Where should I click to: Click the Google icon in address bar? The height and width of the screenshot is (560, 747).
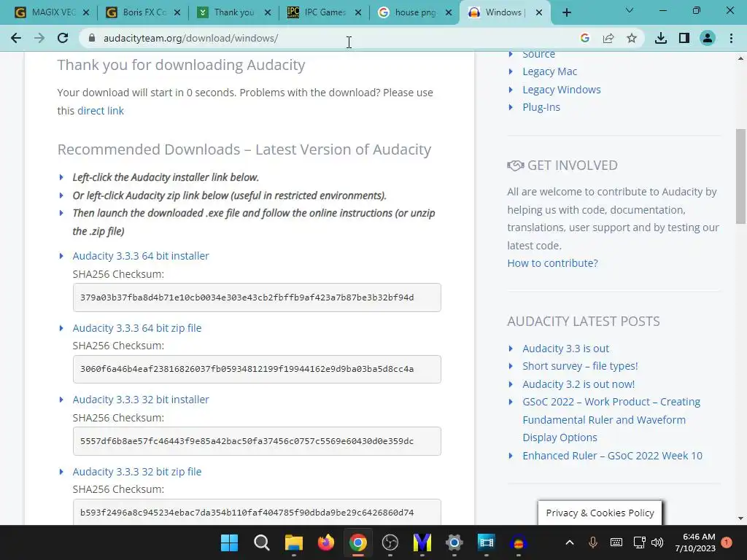[585, 38]
